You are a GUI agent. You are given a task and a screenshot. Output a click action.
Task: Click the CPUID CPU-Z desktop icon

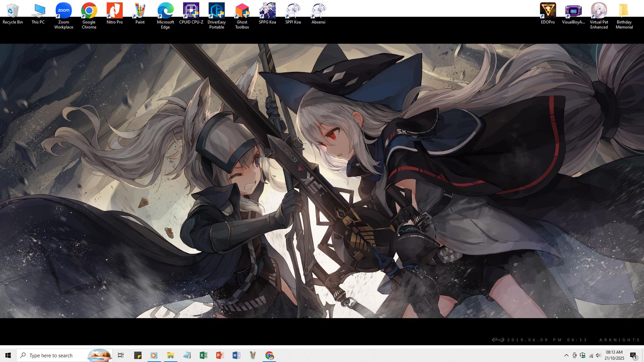(191, 13)
